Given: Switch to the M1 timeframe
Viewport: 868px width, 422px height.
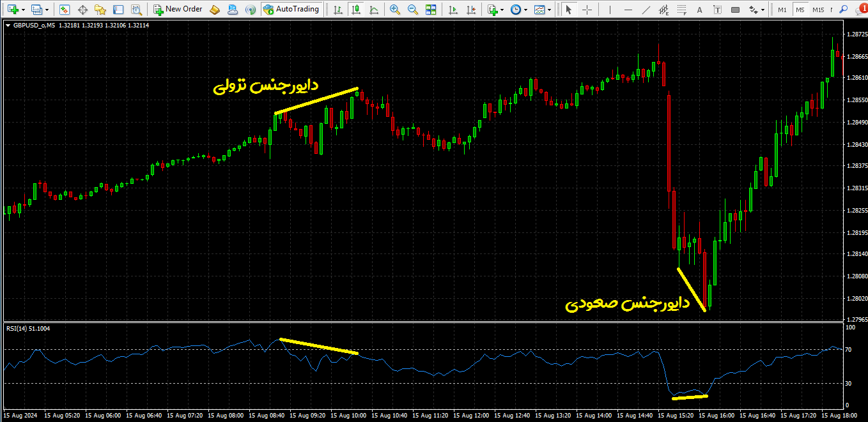Looking at the screenshot, I should 782,10.
